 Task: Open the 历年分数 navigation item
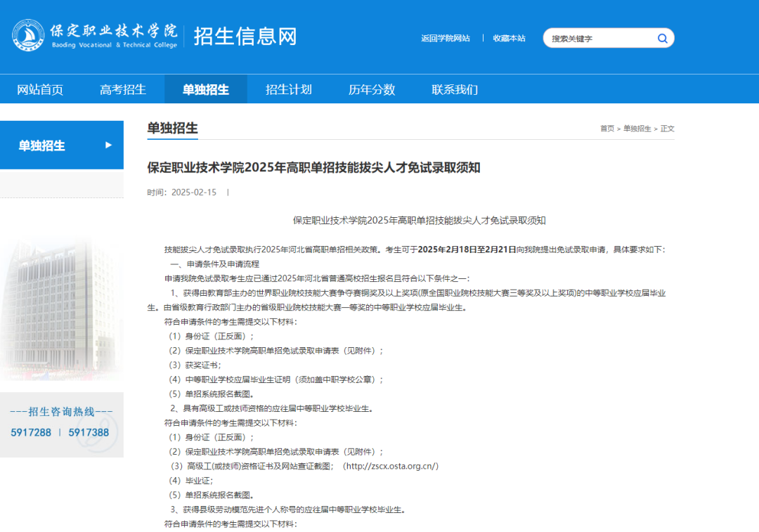click(x=371, y=89)
